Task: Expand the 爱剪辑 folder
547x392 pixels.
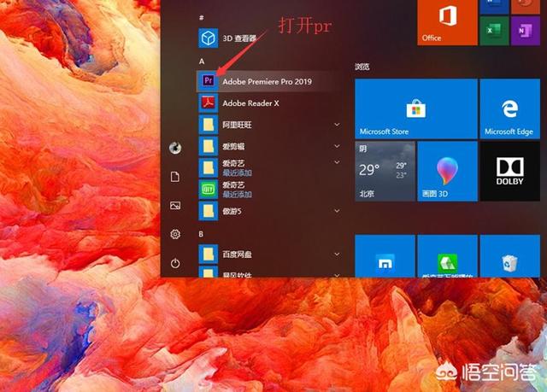Action: point(265,146)
